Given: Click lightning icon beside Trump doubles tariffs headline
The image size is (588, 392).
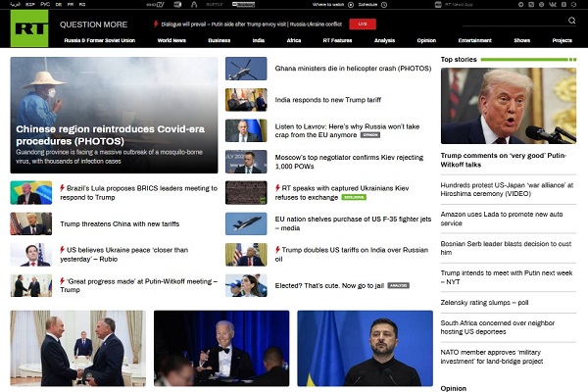Looking at the screenshot, I should pyautogui.click(x=277, y=250).
